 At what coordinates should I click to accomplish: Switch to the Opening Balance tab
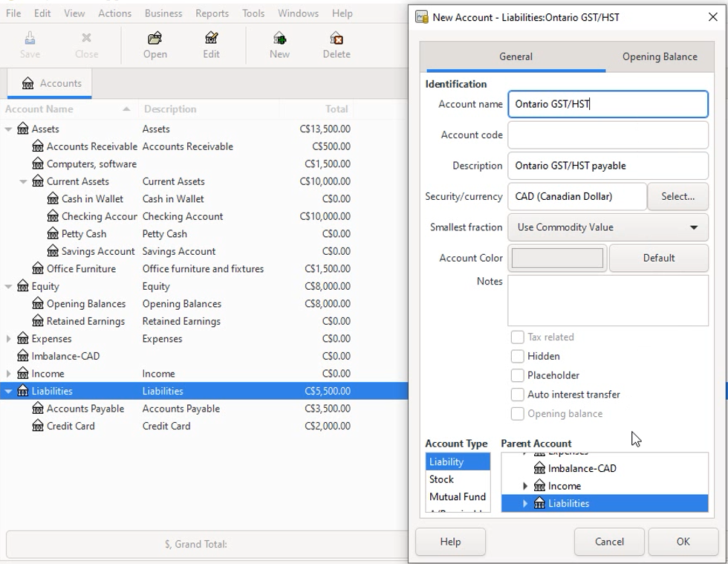[659, 56]
